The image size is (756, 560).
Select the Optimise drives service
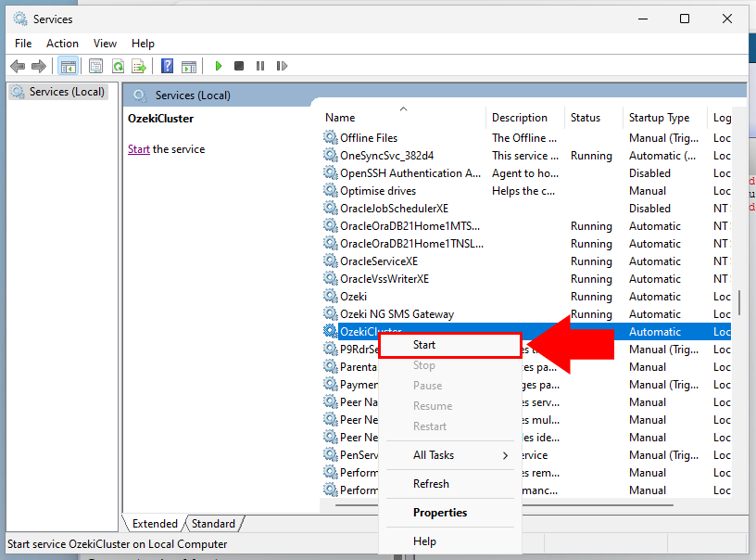tap(525, 190)
